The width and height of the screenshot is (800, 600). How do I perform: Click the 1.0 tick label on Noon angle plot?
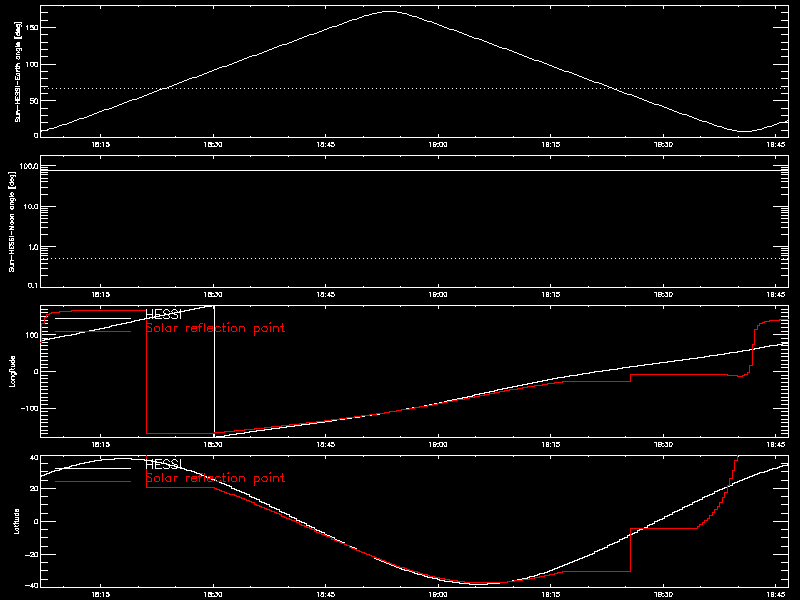33,247
